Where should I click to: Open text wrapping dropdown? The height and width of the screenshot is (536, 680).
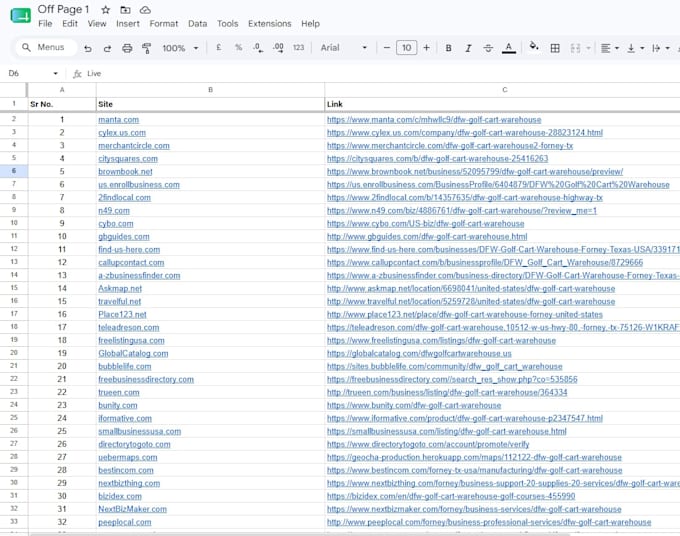click(661, 48)
